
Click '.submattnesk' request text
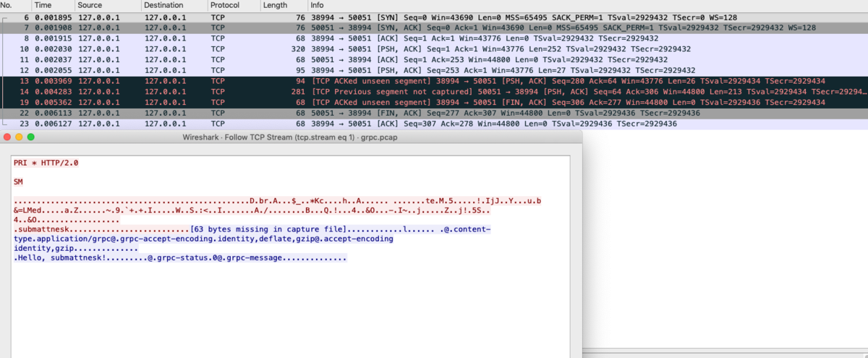(x=42, y=229)
